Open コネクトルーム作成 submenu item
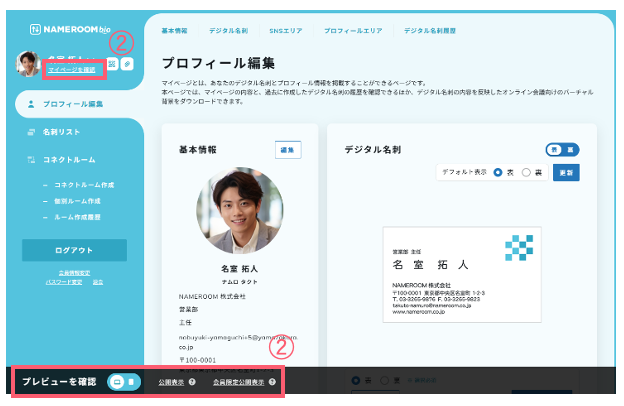 point(84,185)
